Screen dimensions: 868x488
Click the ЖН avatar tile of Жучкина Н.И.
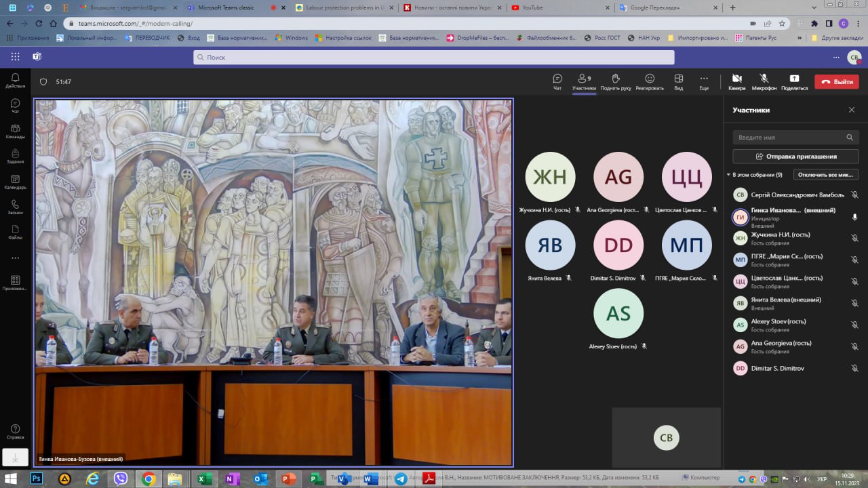(550, 177)
